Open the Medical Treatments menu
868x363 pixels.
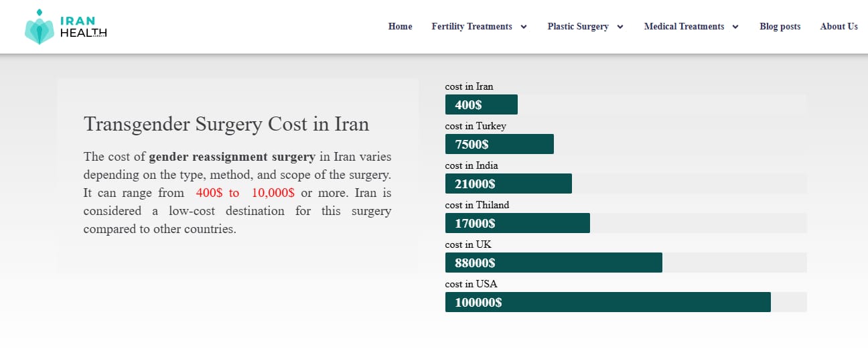point(684,27)
